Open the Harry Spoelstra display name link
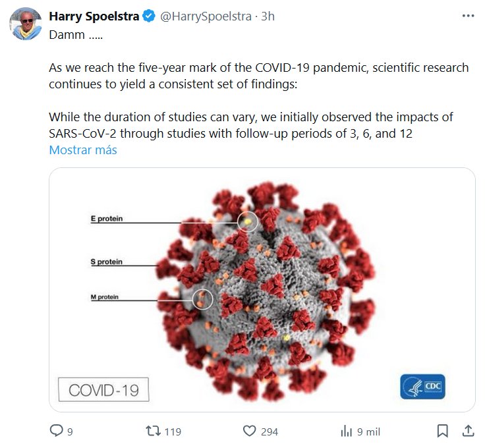This screenshot has width=485, height=448. [x=94, y=16]
